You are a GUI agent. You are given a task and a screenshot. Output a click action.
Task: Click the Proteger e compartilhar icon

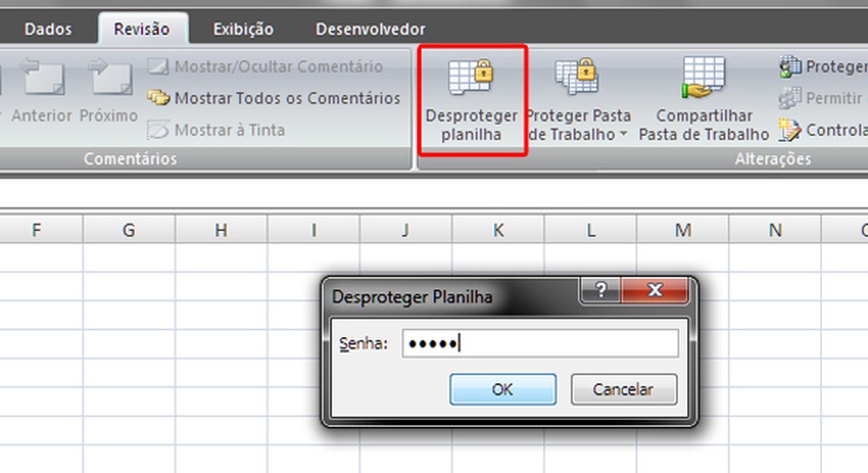790,66
